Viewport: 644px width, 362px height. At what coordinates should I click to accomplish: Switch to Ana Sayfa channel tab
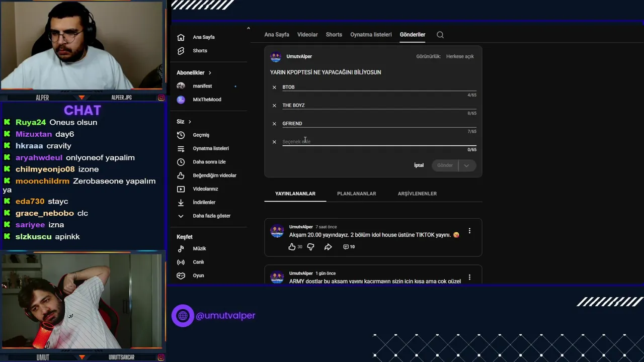pyautogui.click(x=277, y=35)
